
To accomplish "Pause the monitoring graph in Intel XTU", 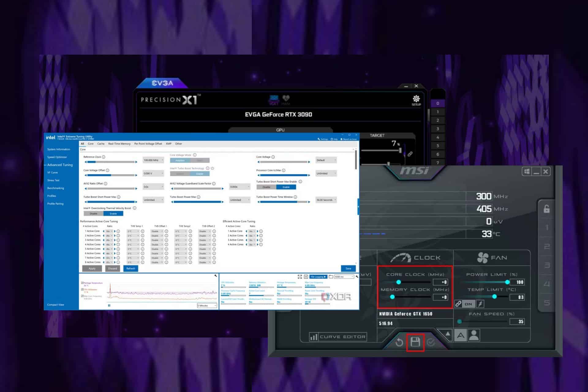I will [x=109, y=305].
